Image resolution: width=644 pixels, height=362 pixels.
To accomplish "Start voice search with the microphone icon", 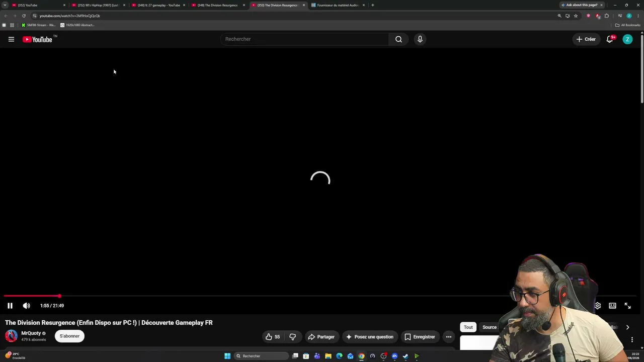I will tap(420, 39).
